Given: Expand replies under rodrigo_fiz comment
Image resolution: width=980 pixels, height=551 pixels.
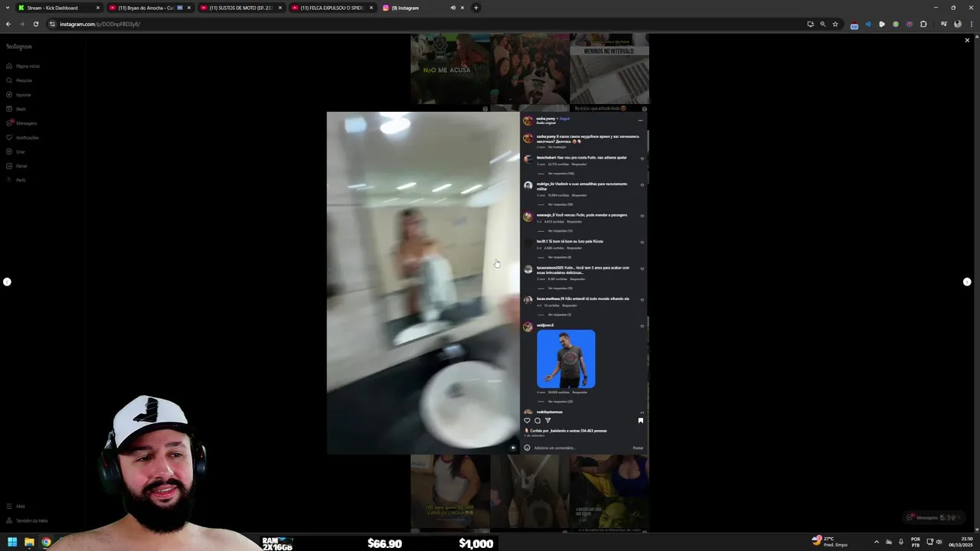Looking at the screenshot, I should pyautogui.click(x=560, y=204).
